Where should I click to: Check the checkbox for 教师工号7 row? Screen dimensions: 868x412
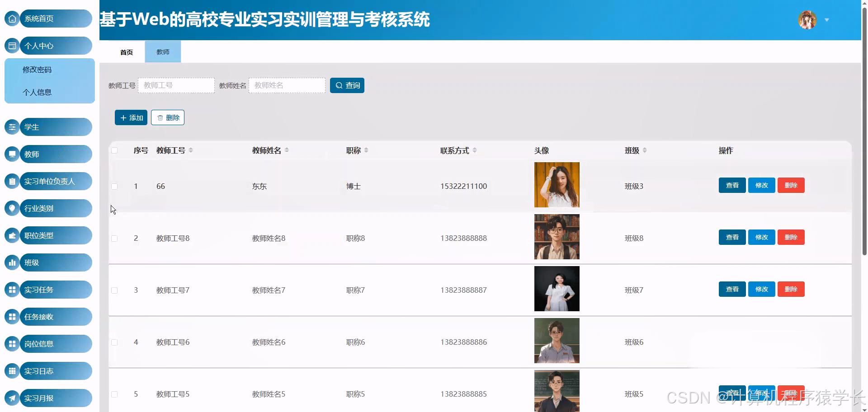click(x=114, y=290)
